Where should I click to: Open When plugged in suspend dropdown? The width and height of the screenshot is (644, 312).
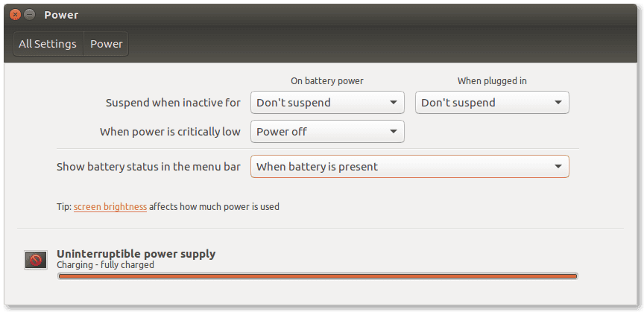[492, 103]
